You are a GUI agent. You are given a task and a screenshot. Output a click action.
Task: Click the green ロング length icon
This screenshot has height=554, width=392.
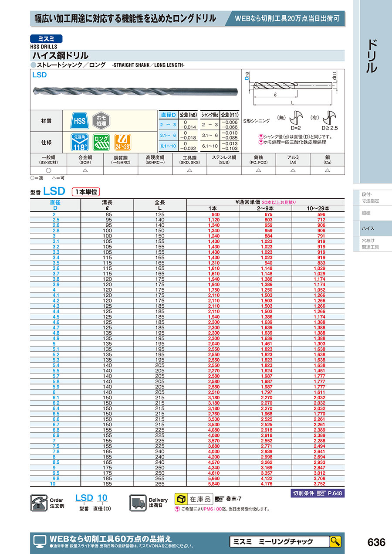coord(102,142)
